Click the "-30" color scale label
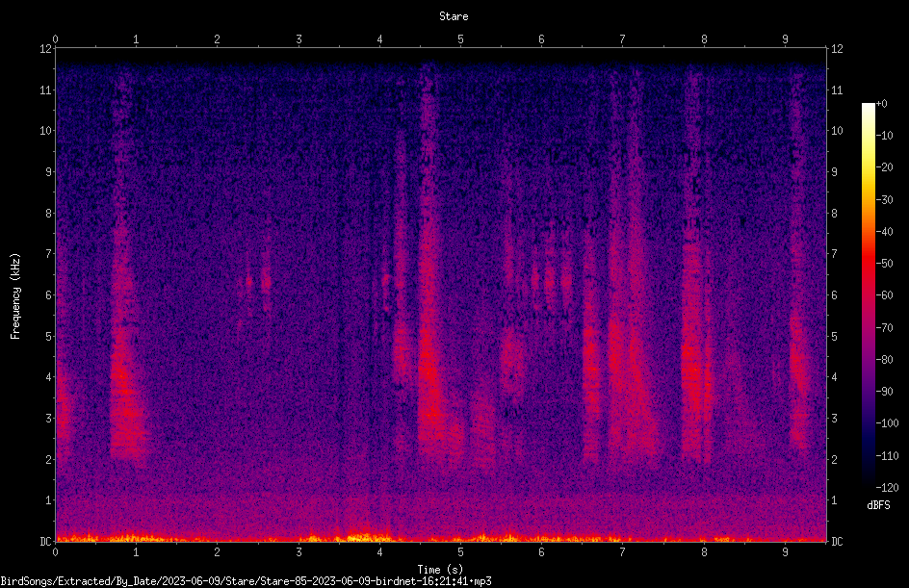The width and height of the screenshot is (909, 588). [884, 200]
